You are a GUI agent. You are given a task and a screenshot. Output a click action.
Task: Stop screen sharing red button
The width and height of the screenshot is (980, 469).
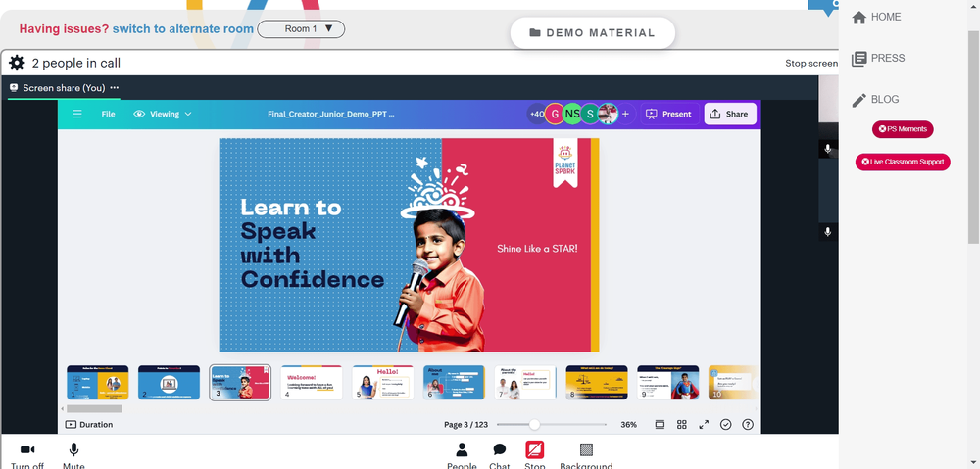pyautogui.click(x=535, y=449)
